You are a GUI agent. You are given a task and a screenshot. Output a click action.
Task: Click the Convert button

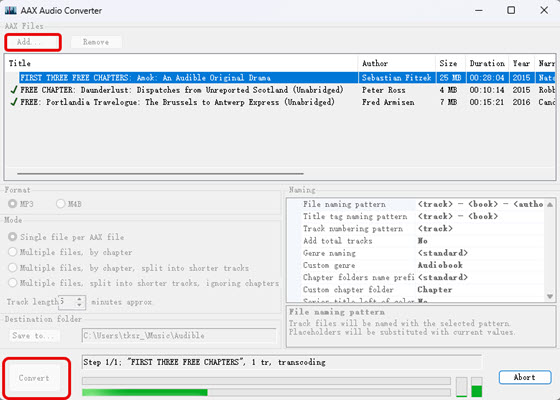point(34,378)
